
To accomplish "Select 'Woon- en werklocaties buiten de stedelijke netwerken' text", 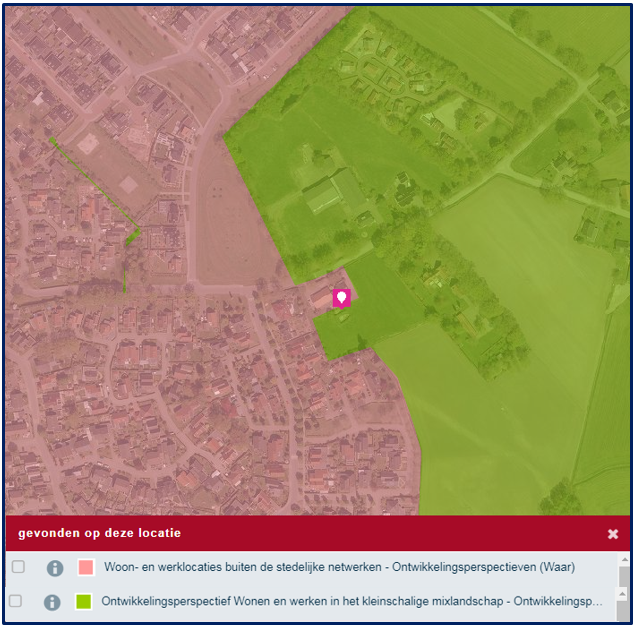I will (243, 567).
